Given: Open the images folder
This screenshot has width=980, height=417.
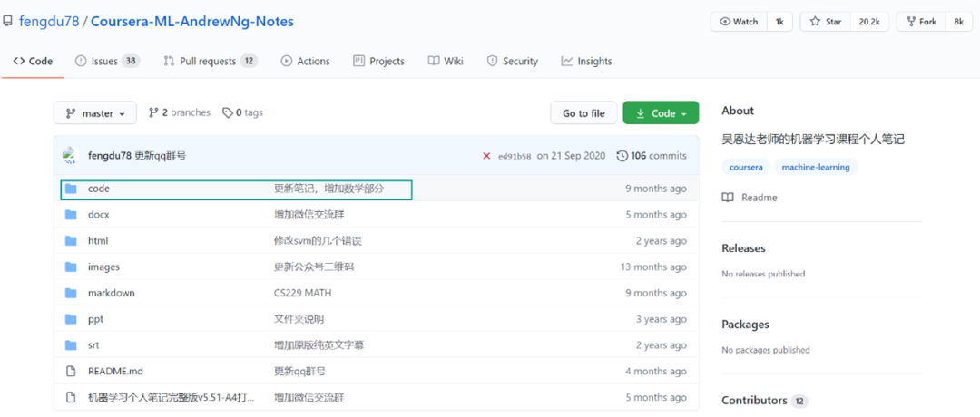Looking at the screenshot, I should (103, 267).
